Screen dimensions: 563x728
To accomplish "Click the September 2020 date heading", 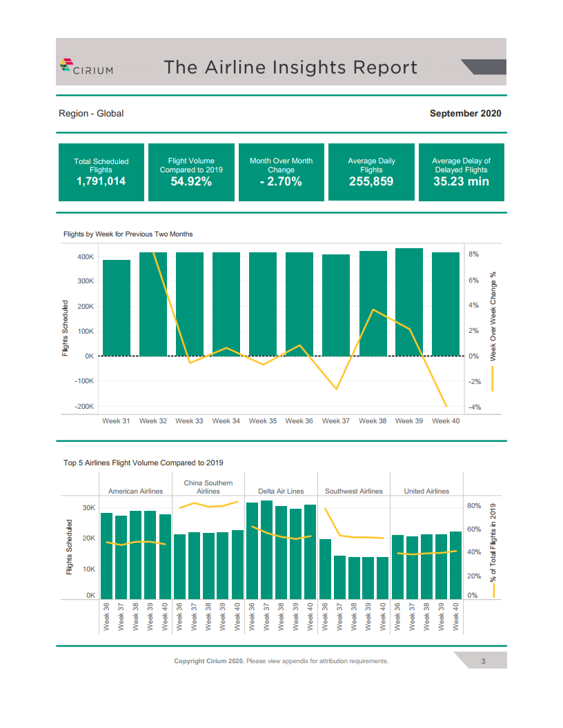I will (465, 113).
